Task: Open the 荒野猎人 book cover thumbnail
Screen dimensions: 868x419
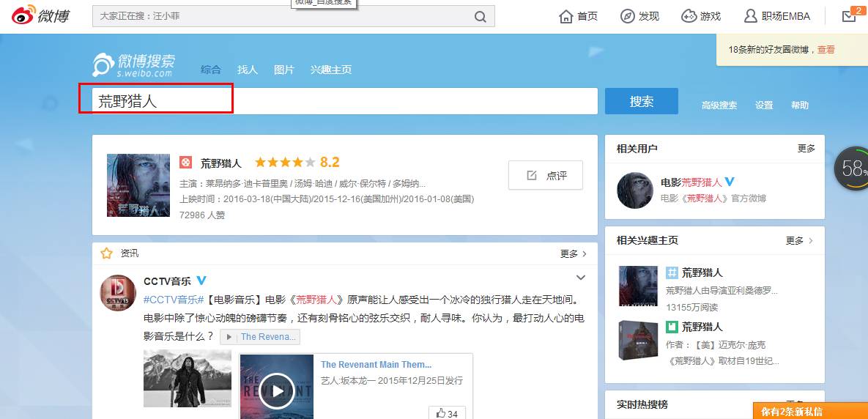Action: [638, 340]
